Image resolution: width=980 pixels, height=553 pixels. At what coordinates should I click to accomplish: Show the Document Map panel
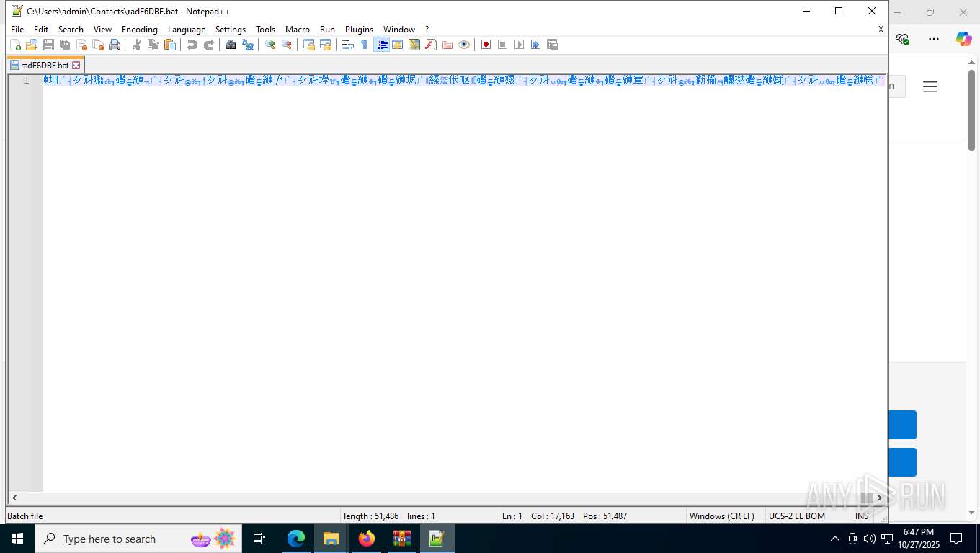pyautogui.click(x=414, y=45)
